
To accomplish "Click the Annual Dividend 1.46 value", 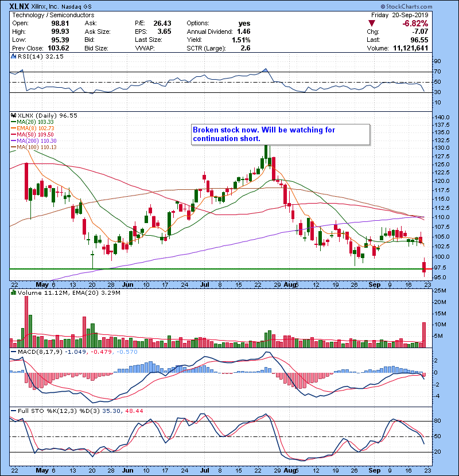I will point(244,32).
